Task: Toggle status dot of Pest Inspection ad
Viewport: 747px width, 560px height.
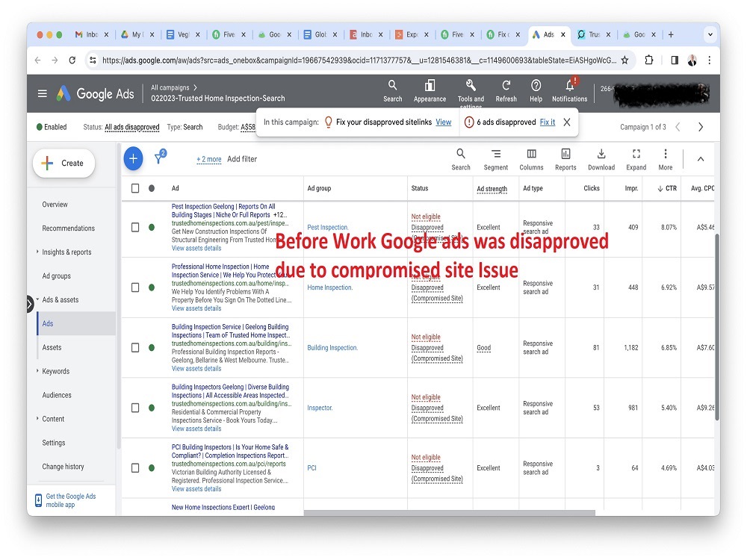Action: pyautogui.click(x=152, y=227)
